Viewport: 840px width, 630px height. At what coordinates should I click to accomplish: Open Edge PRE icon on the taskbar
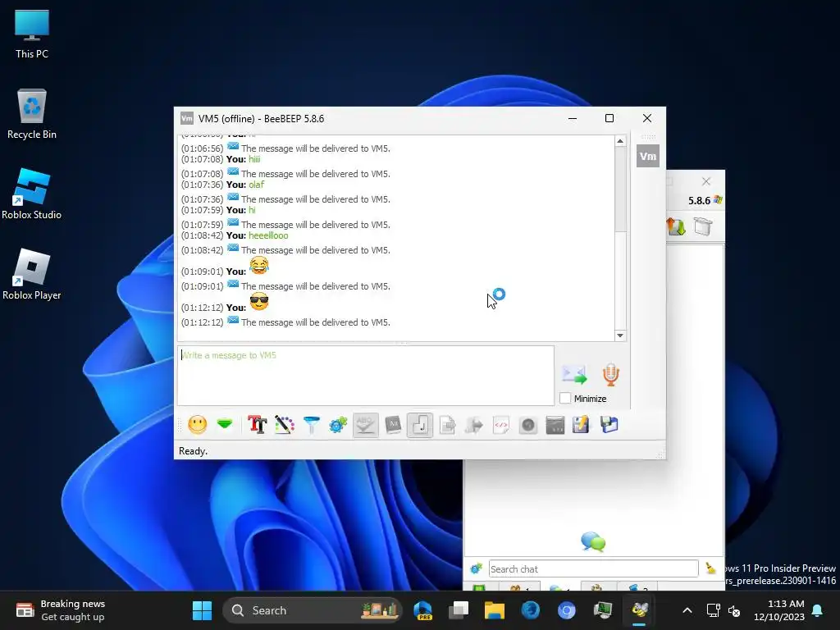422,610
